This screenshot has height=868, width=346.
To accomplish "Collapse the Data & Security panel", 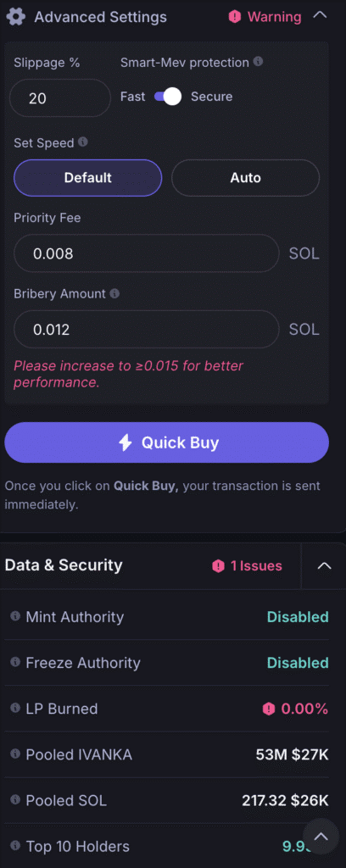I will coord(324,565).
